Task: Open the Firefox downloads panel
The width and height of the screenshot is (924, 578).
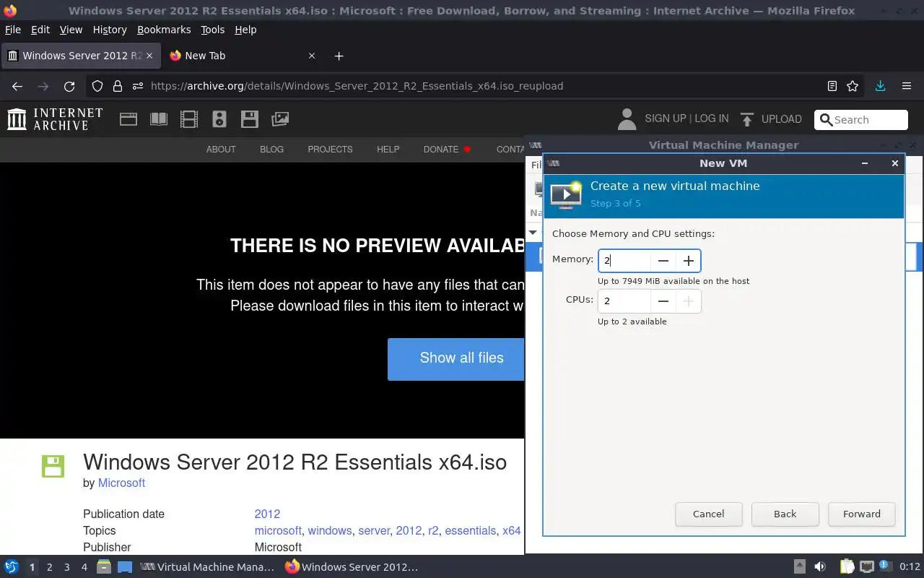Action: coord(880,86)
